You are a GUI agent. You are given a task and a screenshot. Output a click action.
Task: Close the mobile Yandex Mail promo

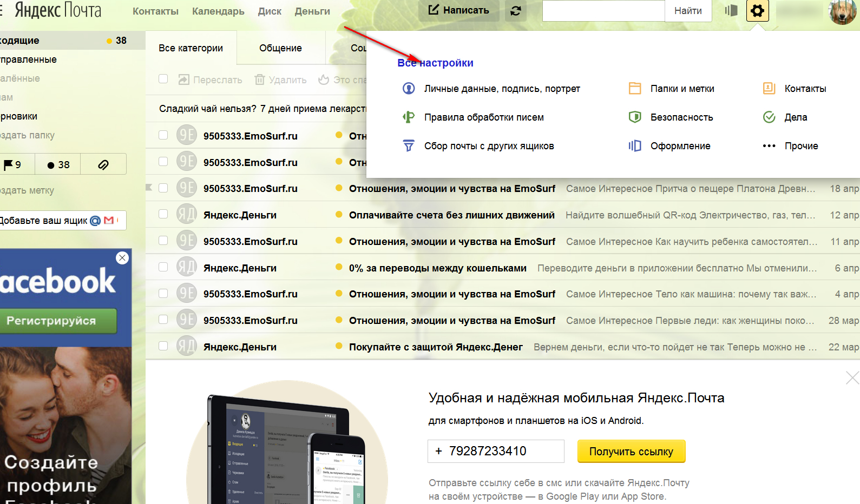pyautogui.click(x=852, y=378)
